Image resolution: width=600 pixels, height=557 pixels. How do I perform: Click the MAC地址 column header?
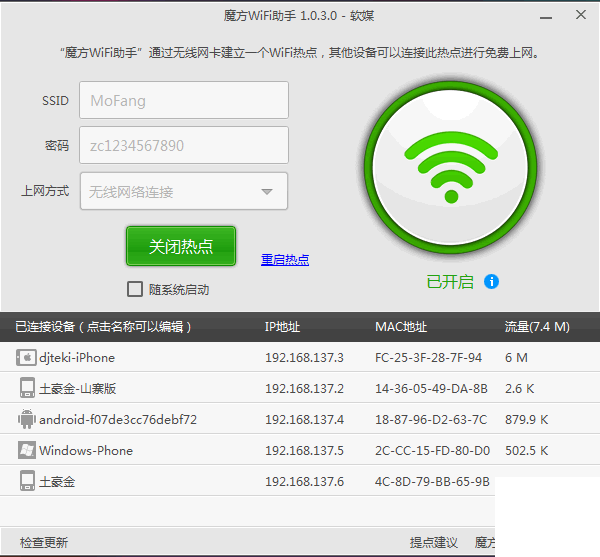[401, 326]
